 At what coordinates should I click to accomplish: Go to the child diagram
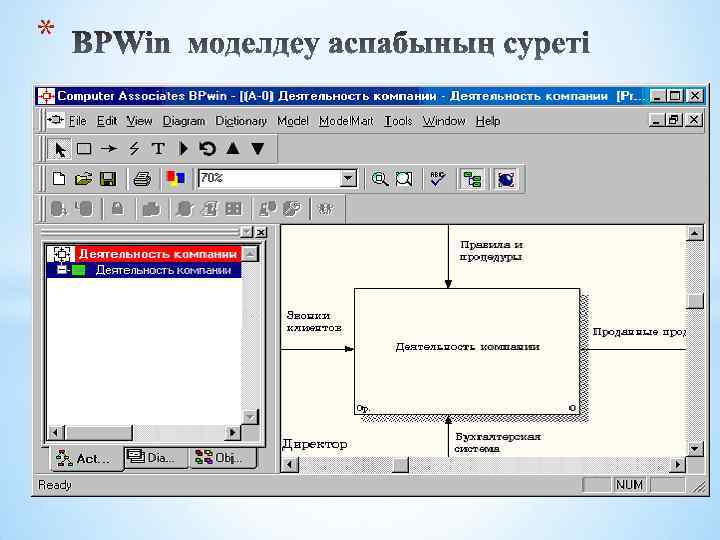pyautogui.click(x=258, y=149)
